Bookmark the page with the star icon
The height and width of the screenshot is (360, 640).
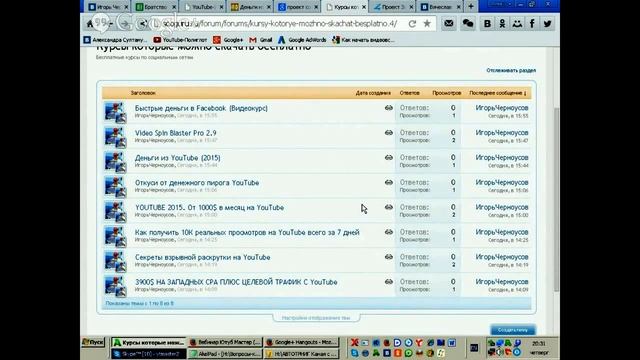pos(427,24)
